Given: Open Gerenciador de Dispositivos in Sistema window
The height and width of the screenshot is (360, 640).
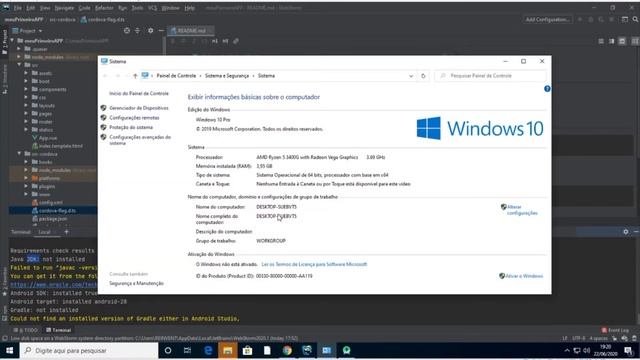Looking at the screenshot, I should coord(139,108).
